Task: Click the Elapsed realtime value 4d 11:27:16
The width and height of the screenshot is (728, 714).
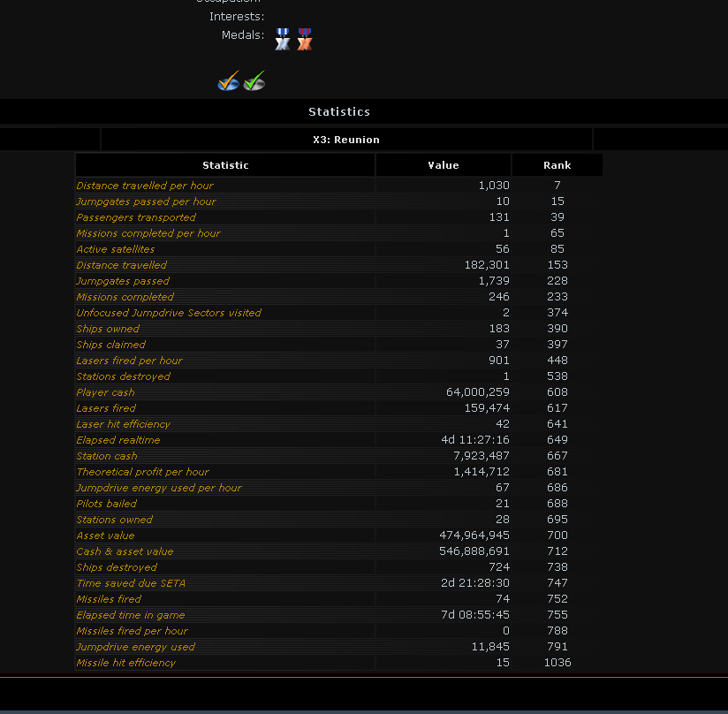Action: click(475, 440)
